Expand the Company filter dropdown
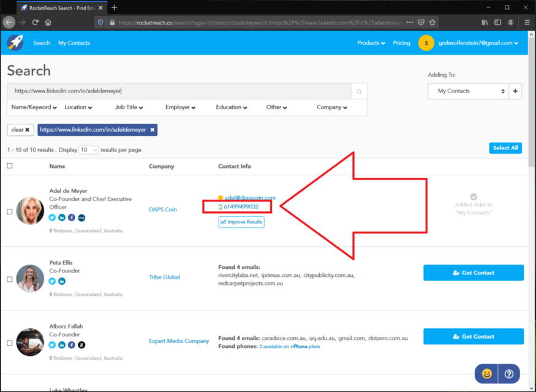The image size is (536, 392). 332,107
